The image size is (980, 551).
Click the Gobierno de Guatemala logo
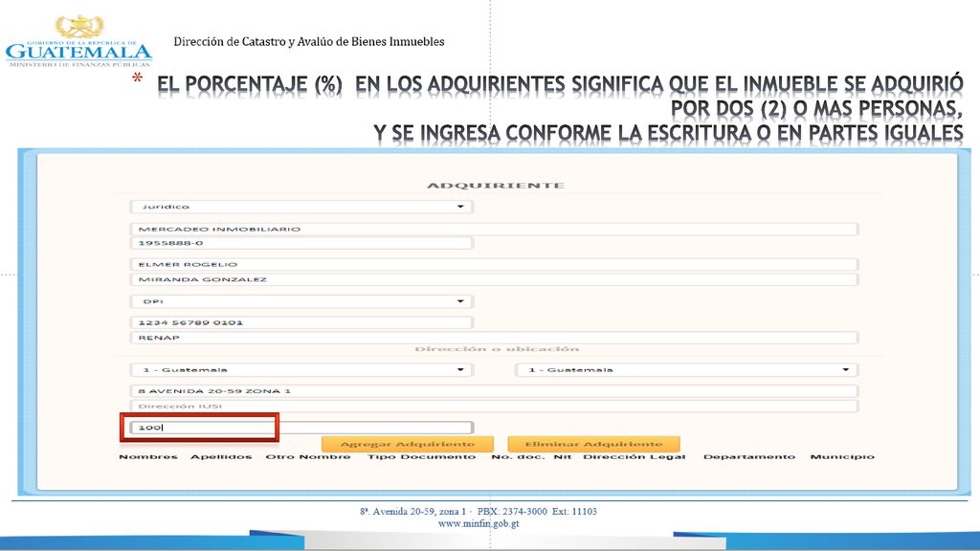[78, 41]
